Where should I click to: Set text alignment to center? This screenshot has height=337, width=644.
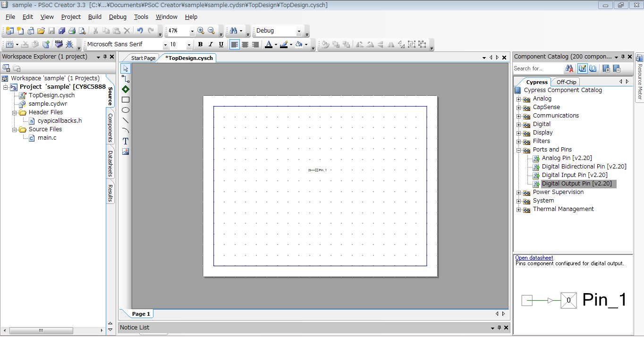coord(245,44)
